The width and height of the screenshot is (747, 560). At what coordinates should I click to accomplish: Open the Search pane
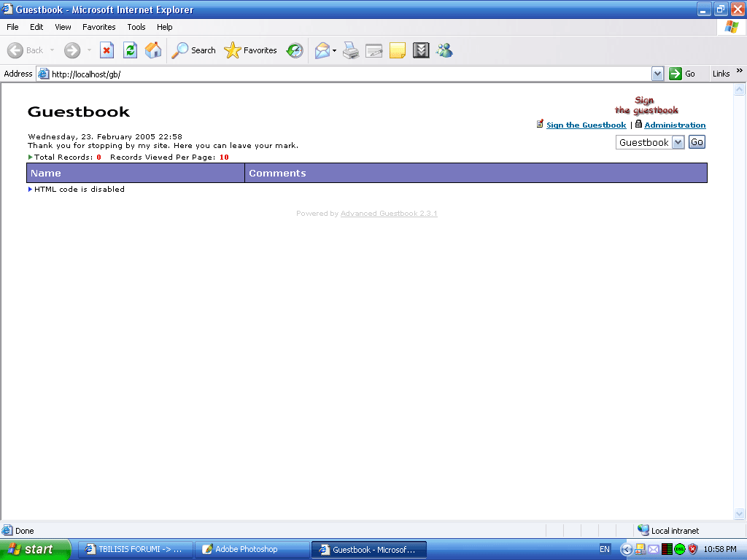click(x=193, y=50)
